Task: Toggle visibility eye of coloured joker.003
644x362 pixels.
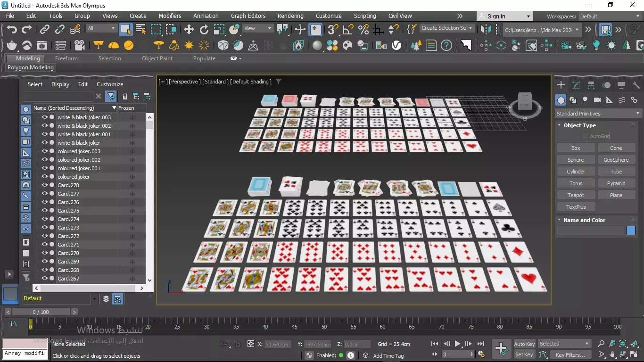Action: coord(45,151)
